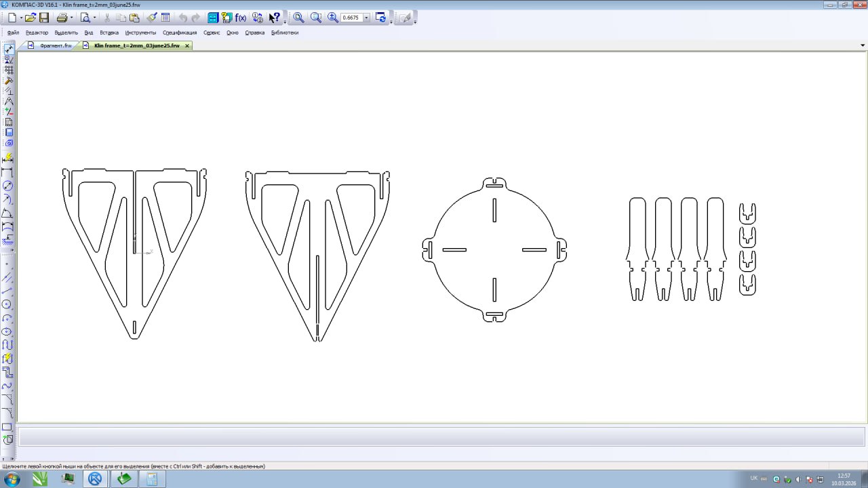The image size is (868, 488).
Task: Open the Сервис menu
Action: 212,33
